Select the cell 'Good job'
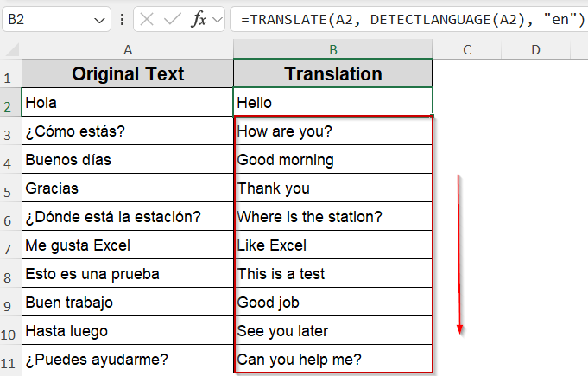Image resolution: width=588 pixels, height=376 pixels. click(x=333, y=302)
